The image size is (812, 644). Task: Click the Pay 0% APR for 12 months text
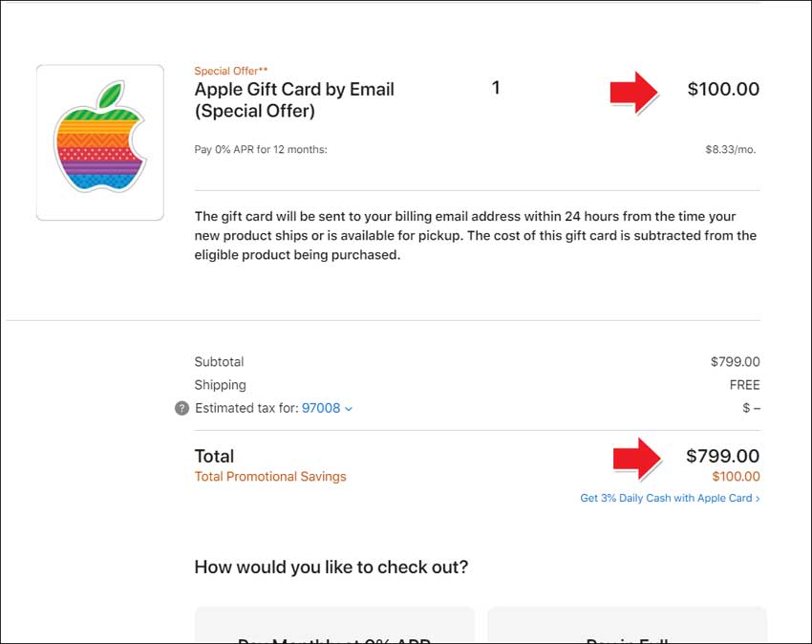point(261,150)
